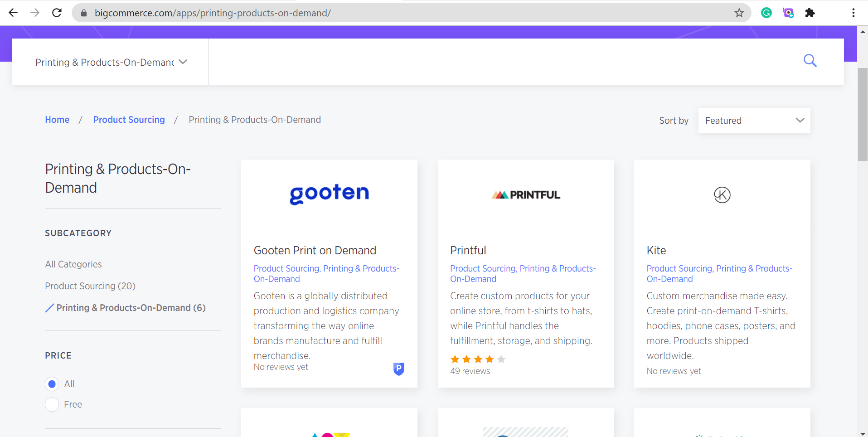Click the page vertical scrollbar thumb
Screen dimensions: 868x437
863,114
